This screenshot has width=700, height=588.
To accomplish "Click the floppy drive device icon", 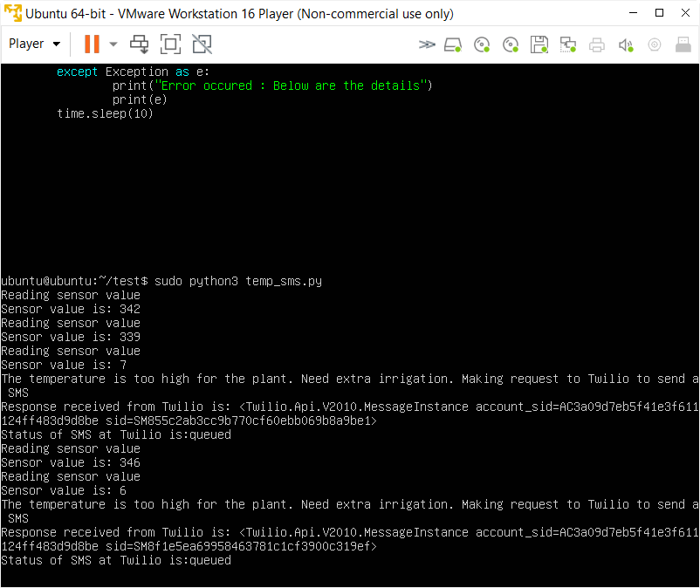I will click(539, 44).
